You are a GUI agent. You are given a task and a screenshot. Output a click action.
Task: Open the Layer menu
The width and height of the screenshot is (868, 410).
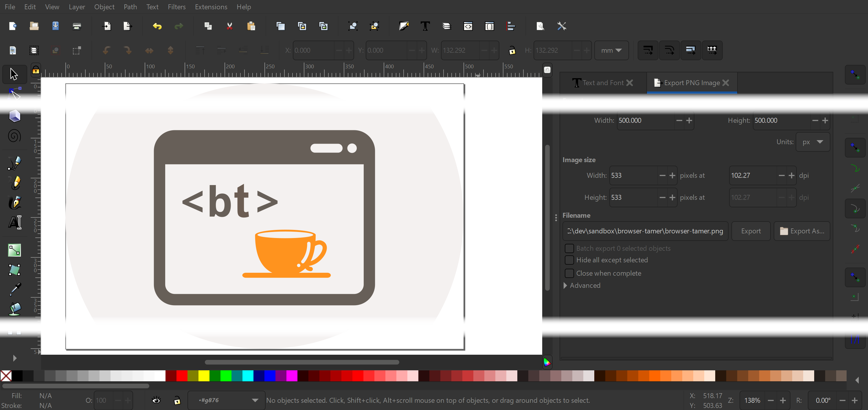pyautogui.click(x=77, y=7)
